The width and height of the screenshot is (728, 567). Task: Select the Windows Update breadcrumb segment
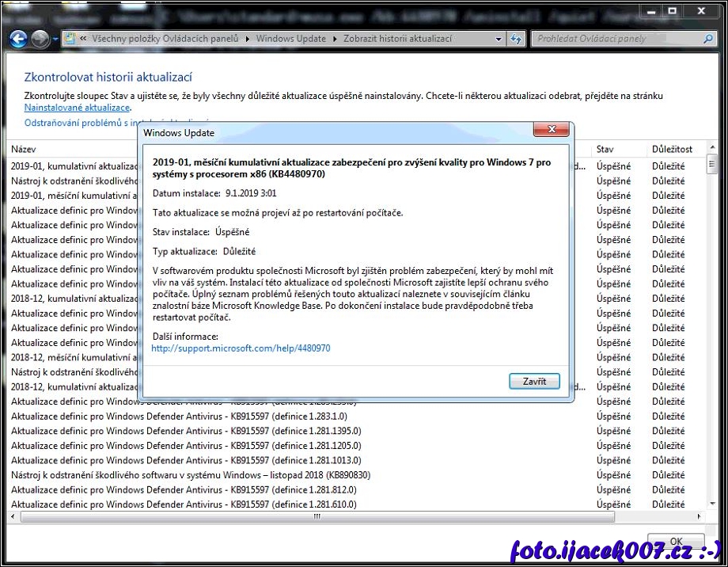tap(291, 39)
